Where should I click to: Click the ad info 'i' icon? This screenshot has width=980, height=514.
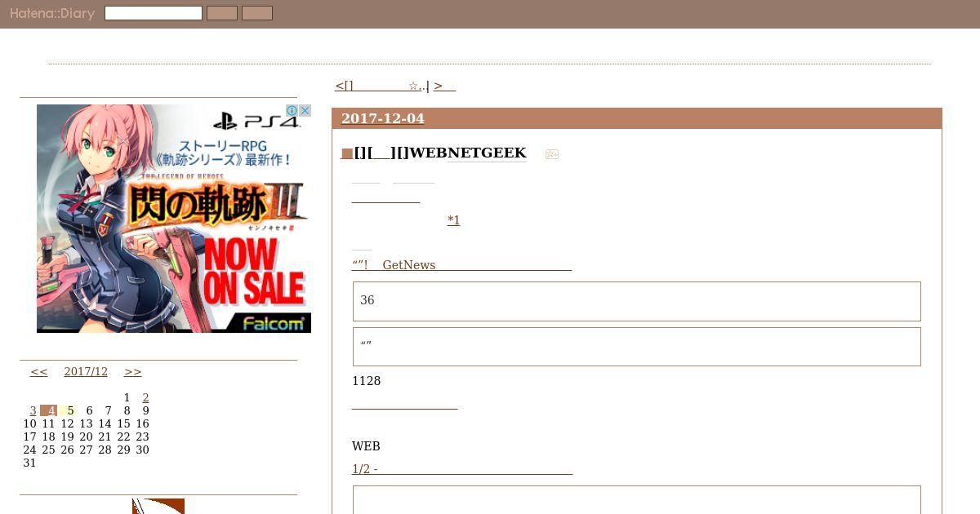[x=292, y=110]
